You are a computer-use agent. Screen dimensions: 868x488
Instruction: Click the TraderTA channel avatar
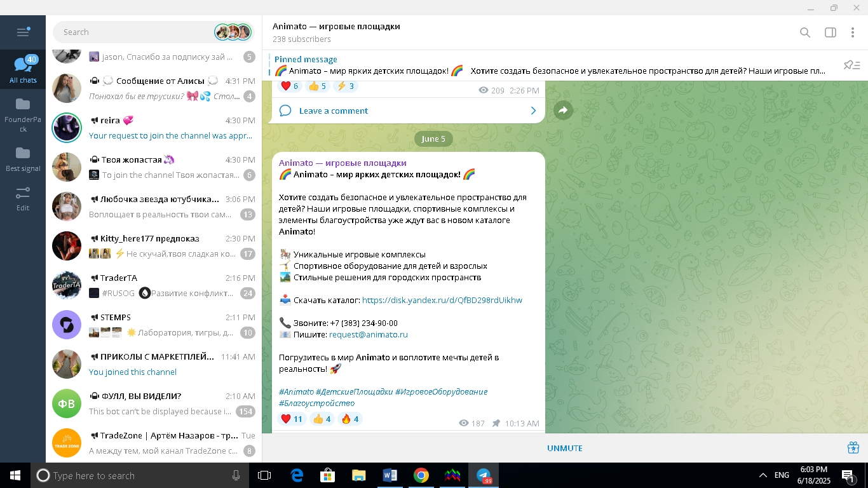point(67,286)
